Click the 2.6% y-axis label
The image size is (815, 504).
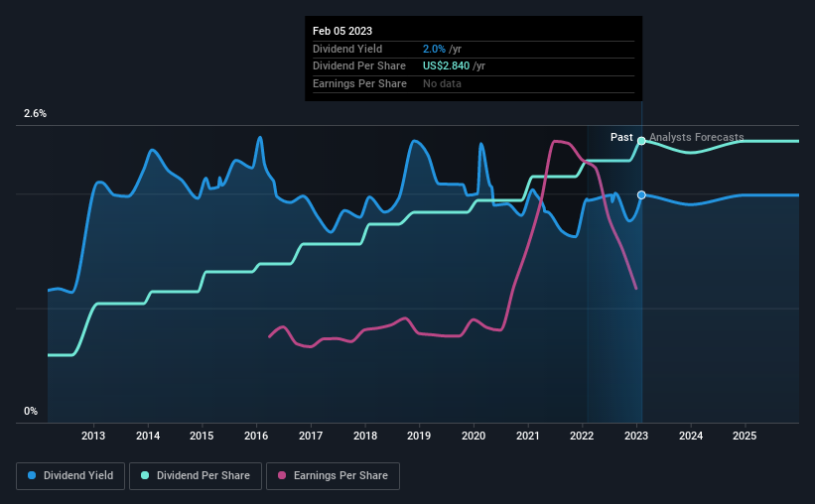tap(35, 113)
